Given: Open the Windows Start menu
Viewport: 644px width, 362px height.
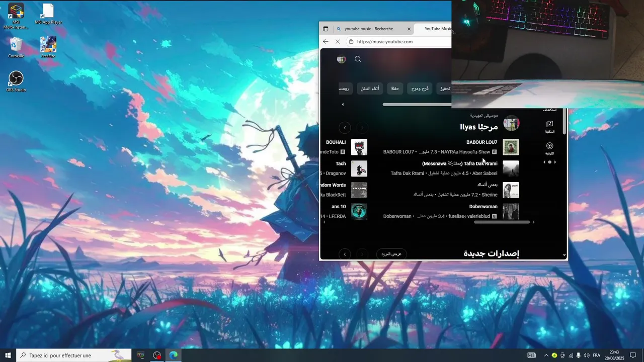Looking at the screenshot, I should coord(8,355).
